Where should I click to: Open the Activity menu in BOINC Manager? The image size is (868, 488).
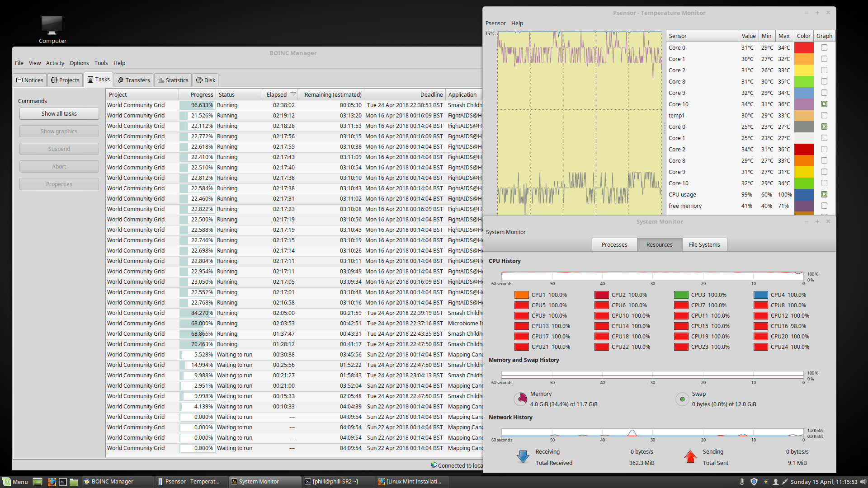[55, 63]
